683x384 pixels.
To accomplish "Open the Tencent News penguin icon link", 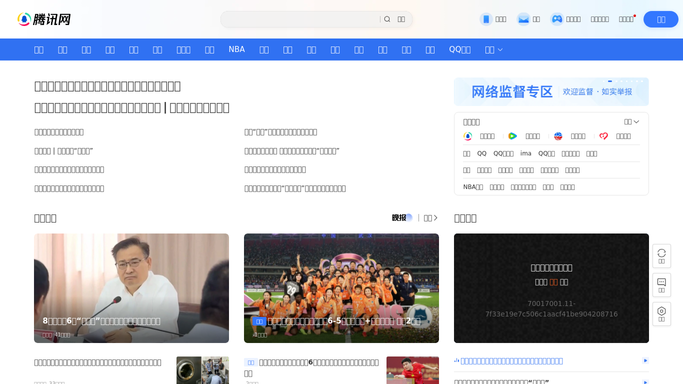I will [x=468, y=136].
